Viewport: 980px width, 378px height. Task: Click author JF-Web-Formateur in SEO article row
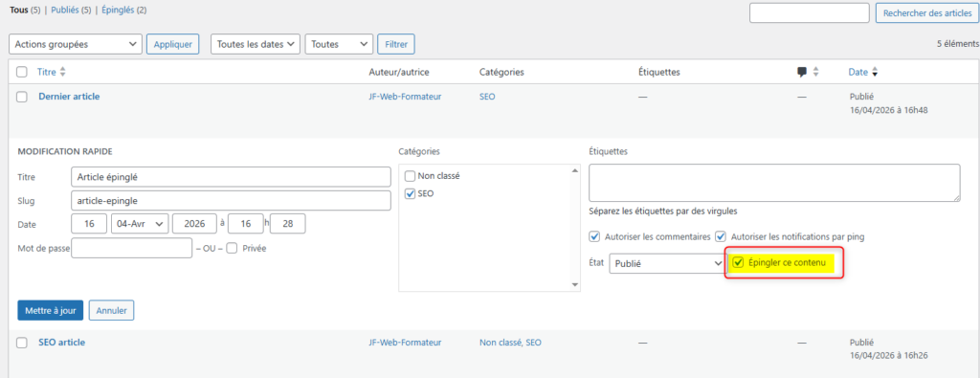[x=405, y=343]
